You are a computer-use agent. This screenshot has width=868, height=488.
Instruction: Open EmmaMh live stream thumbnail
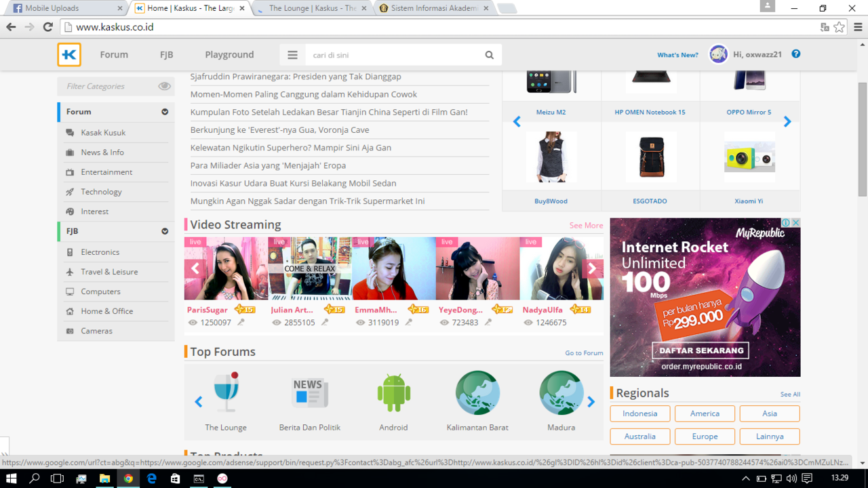(394, 268)
